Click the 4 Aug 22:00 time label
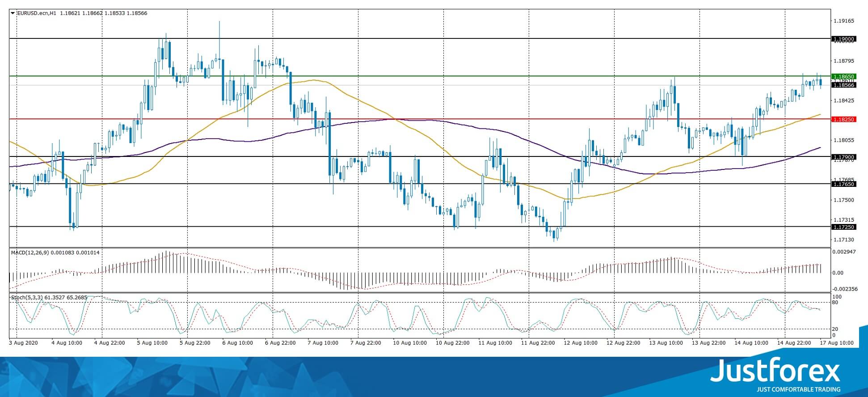 [x=110, y=343]
